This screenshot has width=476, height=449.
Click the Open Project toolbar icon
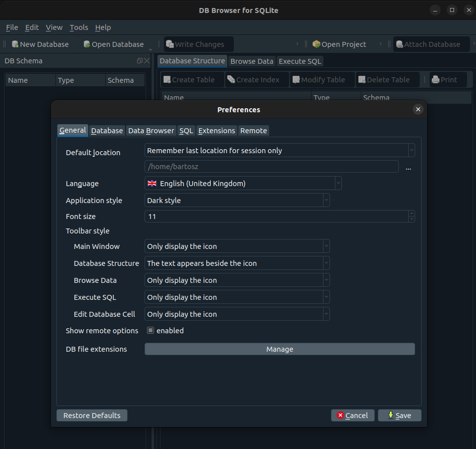click(317, 44)
